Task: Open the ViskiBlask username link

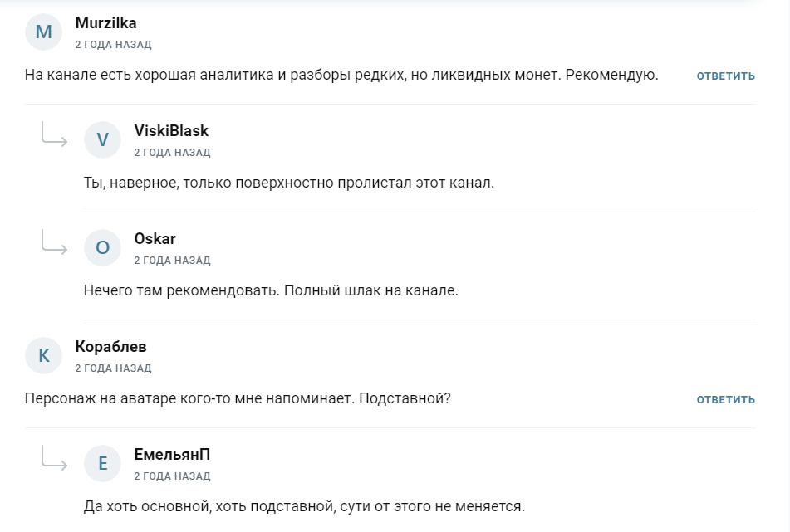Action: pyautogui.click(x=171, y=131)
